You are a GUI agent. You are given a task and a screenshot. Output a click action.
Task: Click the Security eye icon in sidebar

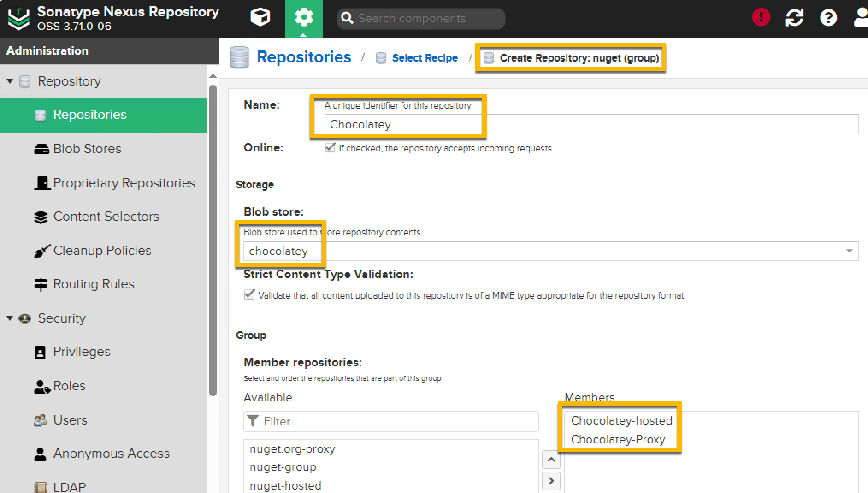25,318
